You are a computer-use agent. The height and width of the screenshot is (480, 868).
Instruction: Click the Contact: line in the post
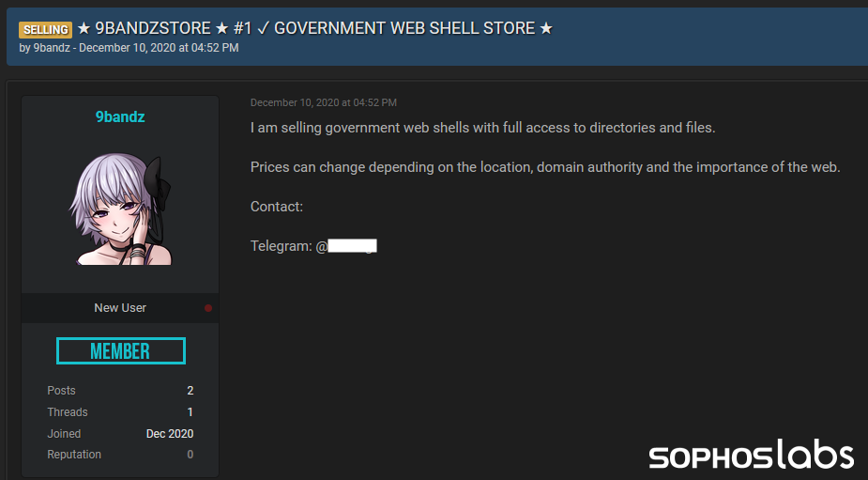click(x=277, y=207)
